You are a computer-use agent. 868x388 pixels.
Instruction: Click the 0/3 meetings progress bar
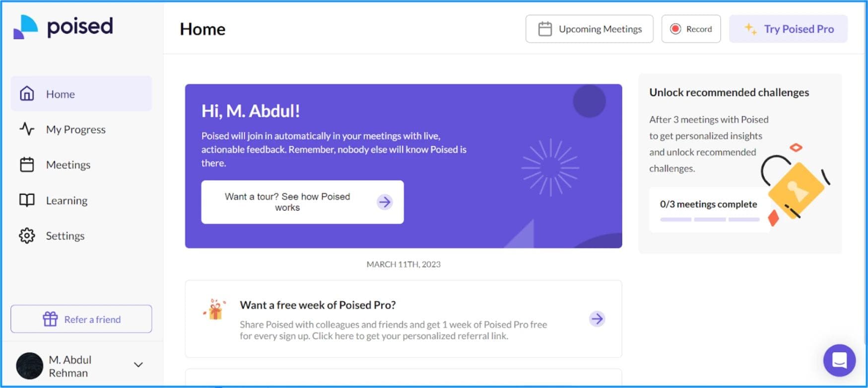point(709,219)
